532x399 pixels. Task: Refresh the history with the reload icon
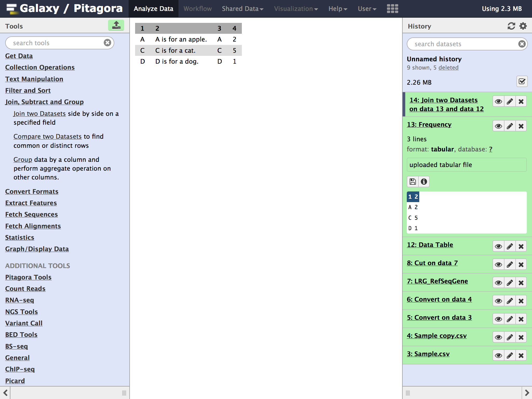[x=511, y=26]
